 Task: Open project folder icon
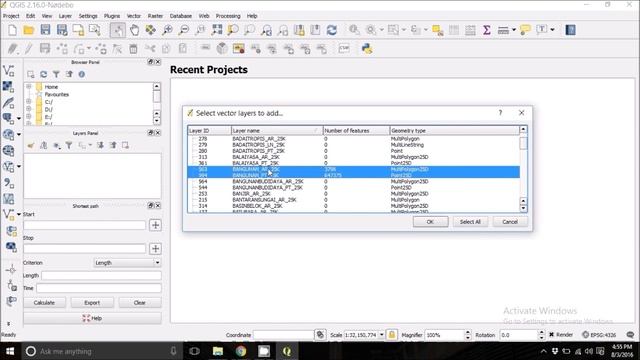(29, 30)
